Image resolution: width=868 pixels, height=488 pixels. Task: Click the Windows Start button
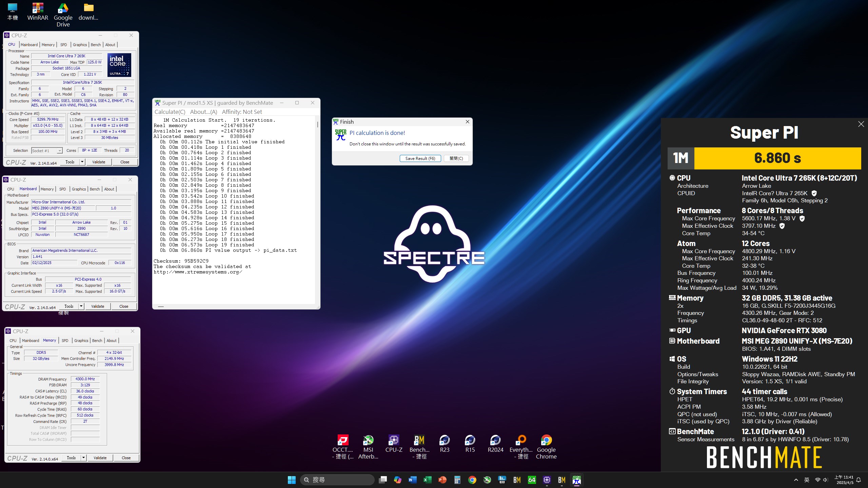tap(292, 480)
